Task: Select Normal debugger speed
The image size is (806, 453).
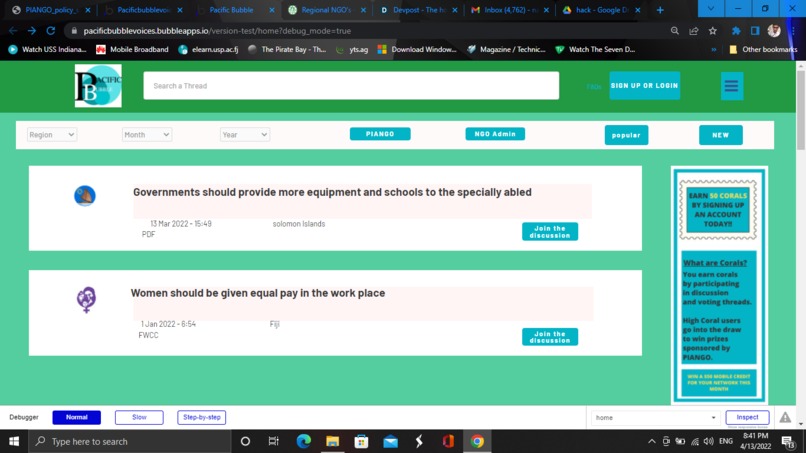Action: pyautogui.click(x=77, y=417)
